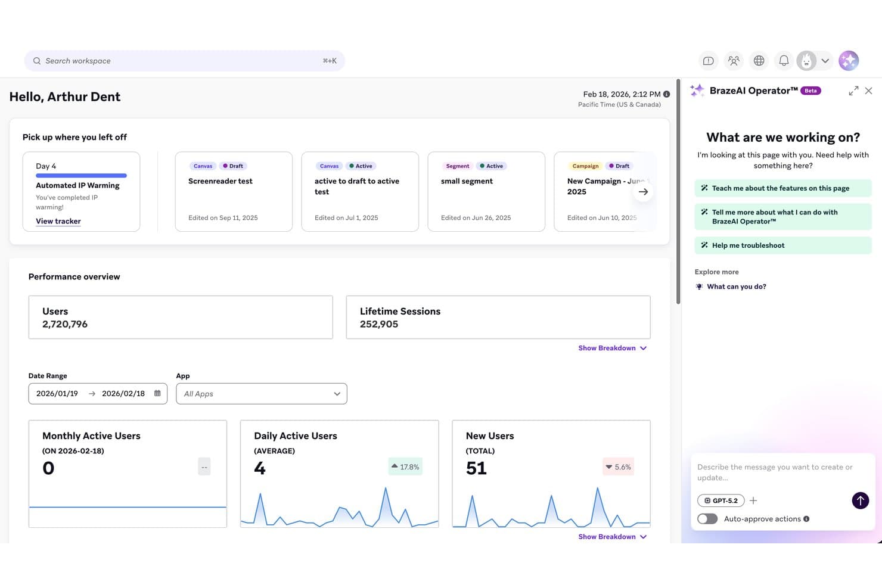Click the 'What can you do?' link
This screenshot has width=882, height=588.
pos(737,287)
